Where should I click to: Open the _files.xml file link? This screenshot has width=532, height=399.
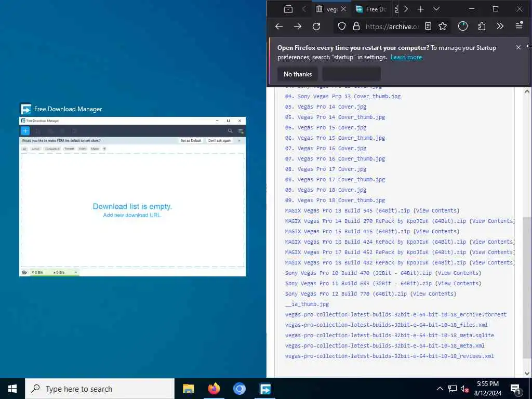pyautogui.click(x=386, y=325)
